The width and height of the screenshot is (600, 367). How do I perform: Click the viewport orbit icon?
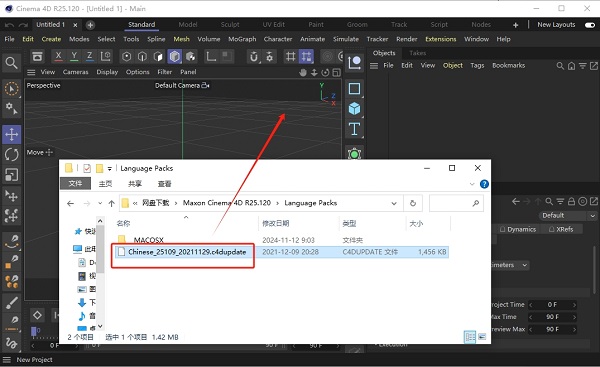(x=325, y=72)
